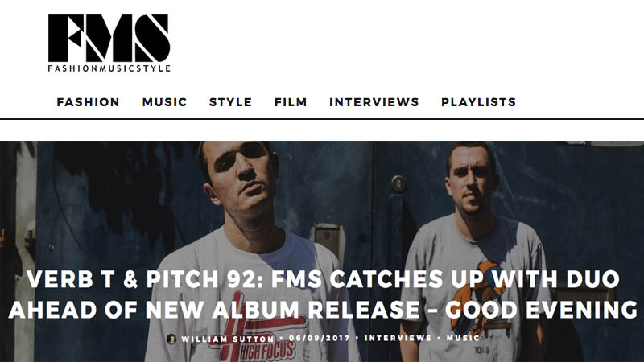Open the Film section
The image size is (644, 362).
click(x=291, y=102)
